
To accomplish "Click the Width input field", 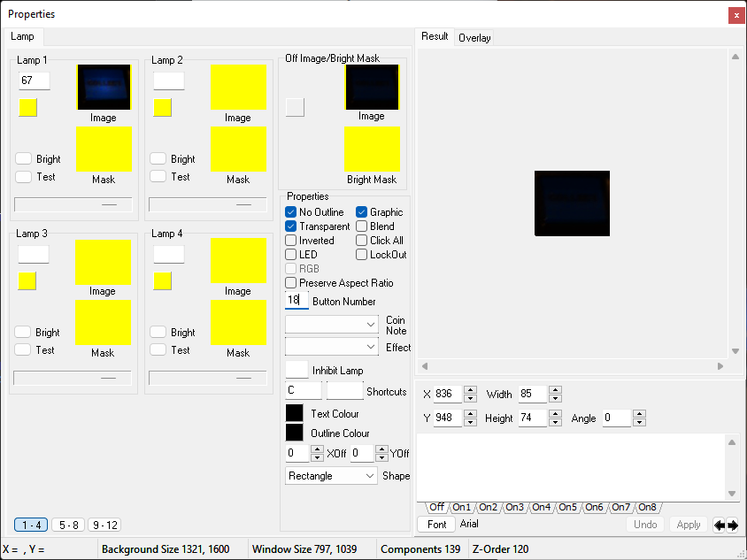I will 533,394.
